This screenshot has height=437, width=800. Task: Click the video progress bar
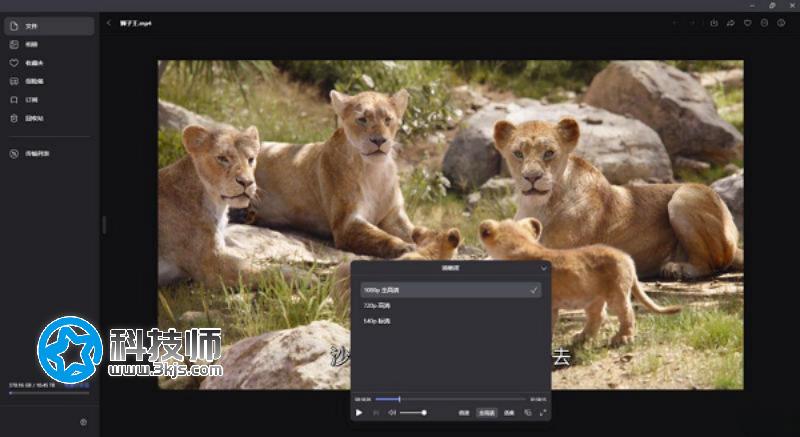[451, 399]
